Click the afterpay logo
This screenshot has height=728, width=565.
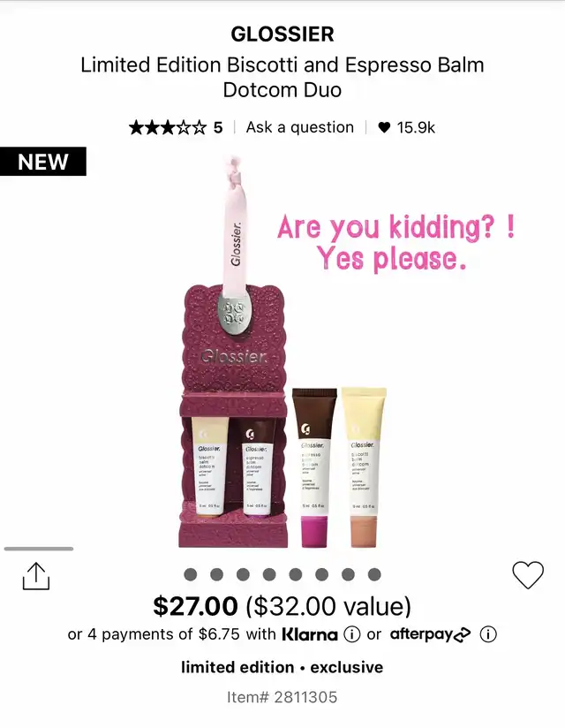[430, 634]
